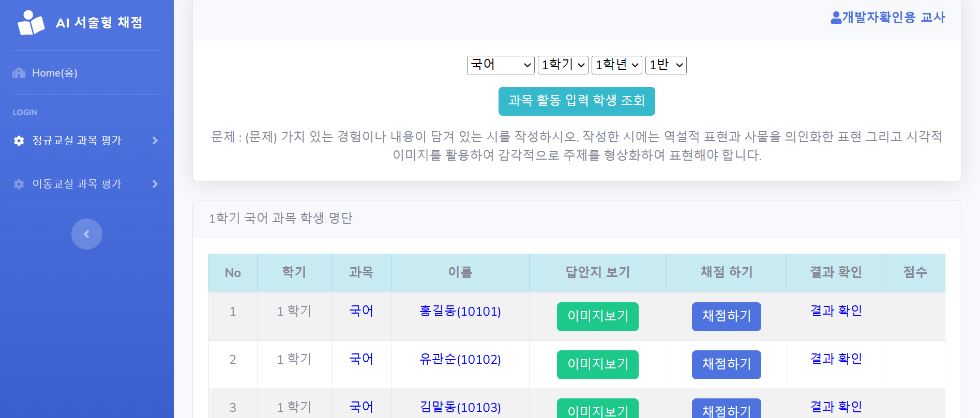Open Home(홈) in the sidebar menu
Viewport: 980px width, 418px height.
click(x=55, y=73)
